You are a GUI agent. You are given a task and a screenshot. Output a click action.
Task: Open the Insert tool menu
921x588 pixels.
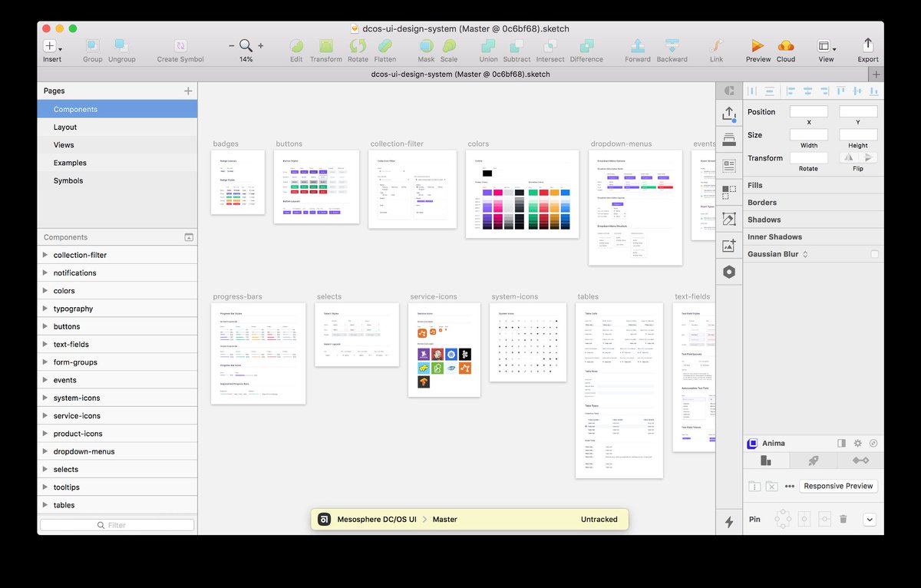coord(51,46)
